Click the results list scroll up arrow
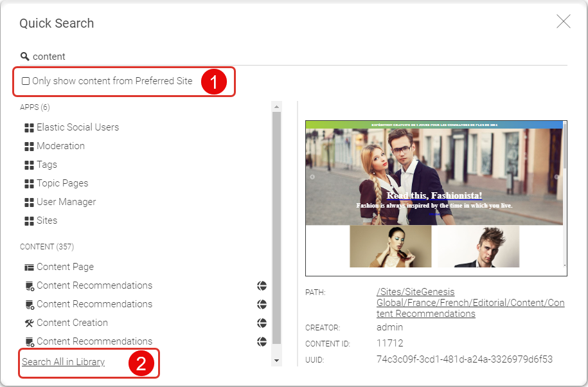 pos(277,106)
